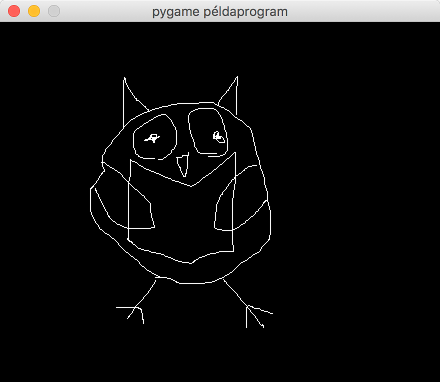Viewport: 440px width, 382px height.
Task: Click inside the owl's right wing
Action: (242, 200)
